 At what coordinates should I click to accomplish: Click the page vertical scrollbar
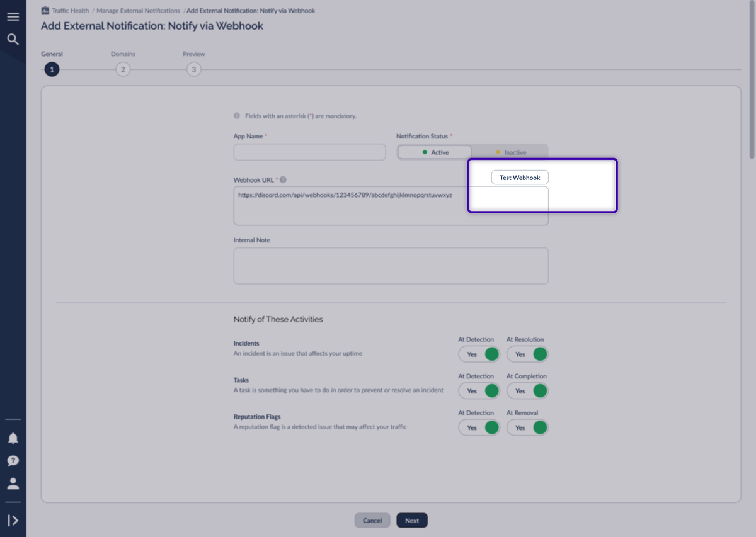752,79
